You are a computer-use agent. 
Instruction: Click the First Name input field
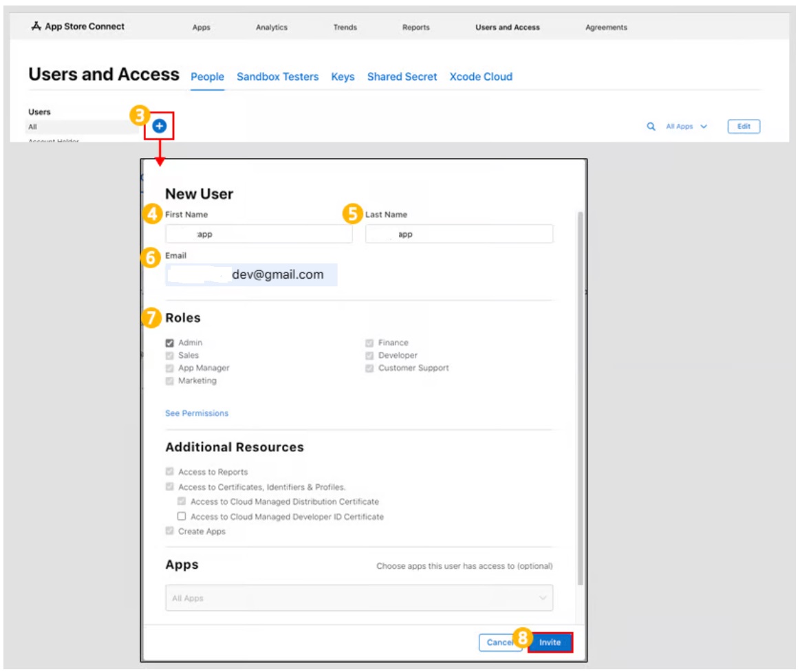(x=259, y=235)
